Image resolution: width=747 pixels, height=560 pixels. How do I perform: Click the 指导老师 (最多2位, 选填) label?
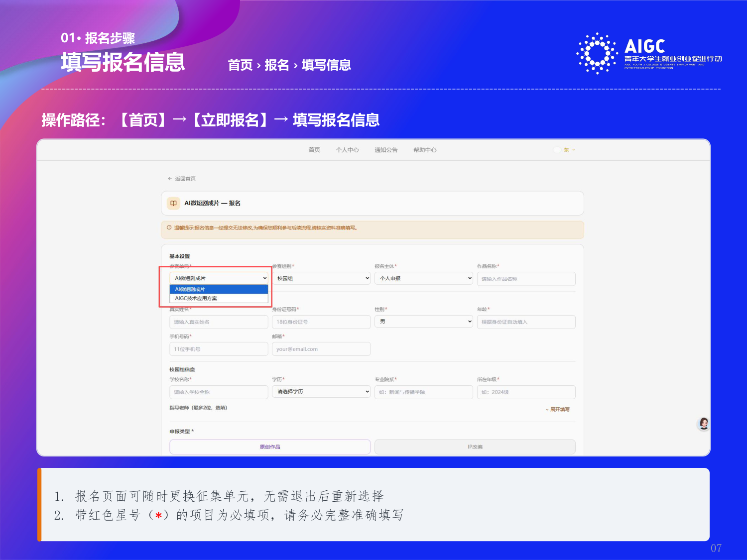(x=198, y=408)
